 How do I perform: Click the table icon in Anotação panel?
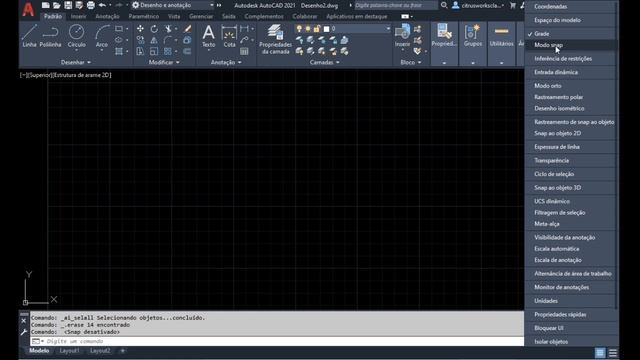point(244,51)
